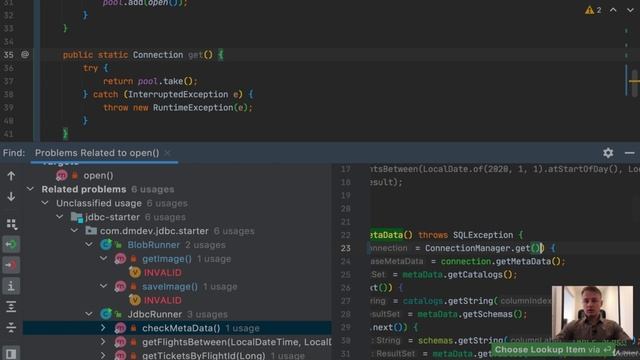Click ConnectionManager.get() in preview line 23
The image size is (640, 360).
(x=484, y=248)
